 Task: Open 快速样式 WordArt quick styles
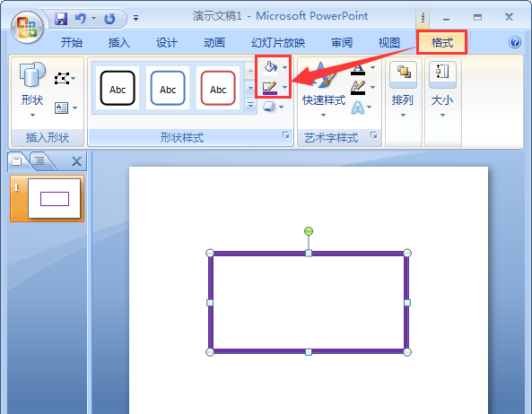pyautogui.click(x=324, y=90)
